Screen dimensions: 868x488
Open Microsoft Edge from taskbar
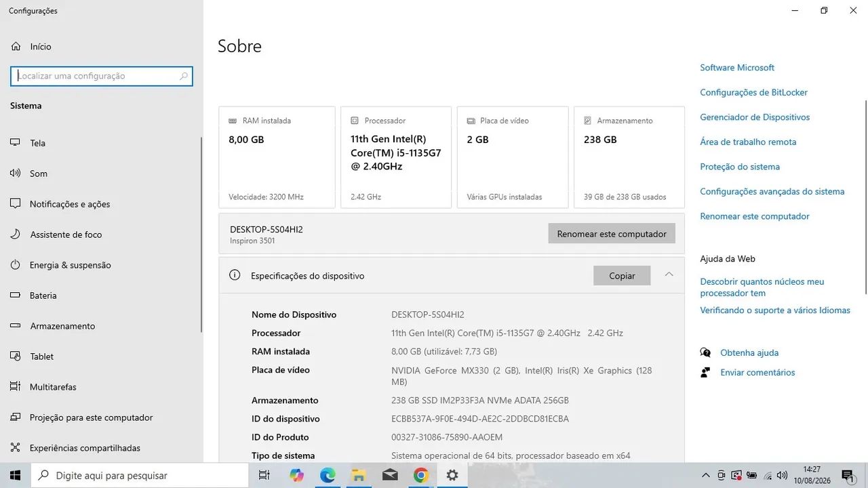coord(328,475)
